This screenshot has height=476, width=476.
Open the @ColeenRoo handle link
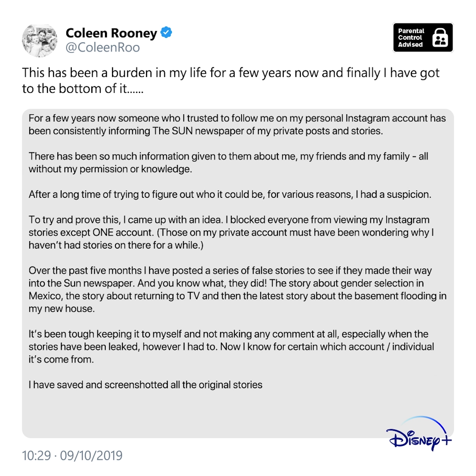pyautogui.click(x=103, y=48)
